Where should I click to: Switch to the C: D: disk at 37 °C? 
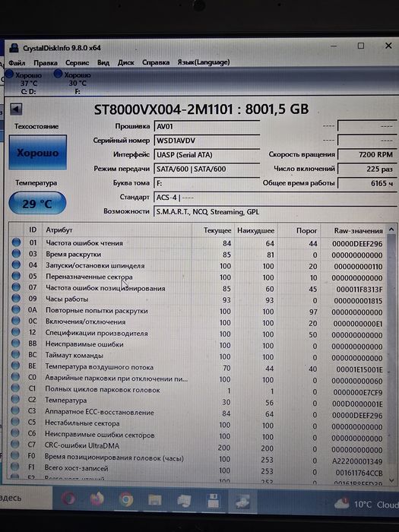tap(25, 83)
